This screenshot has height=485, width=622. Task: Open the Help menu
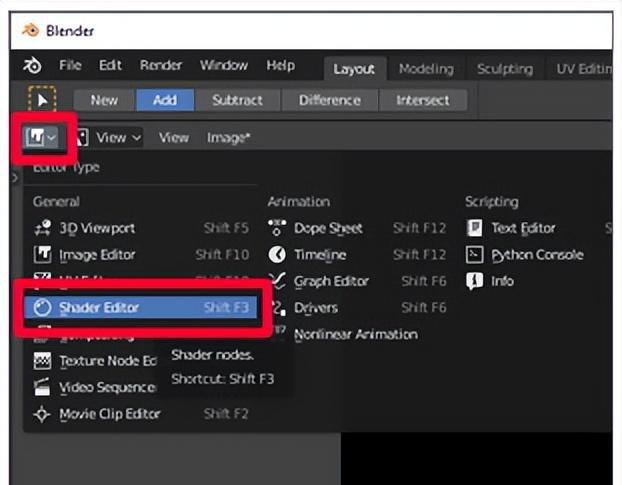(x=280, y=65)
